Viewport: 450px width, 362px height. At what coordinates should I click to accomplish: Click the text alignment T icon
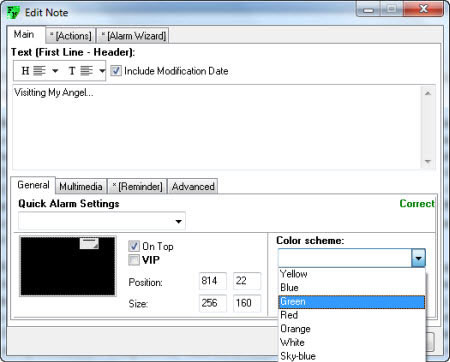pos(80,71)
